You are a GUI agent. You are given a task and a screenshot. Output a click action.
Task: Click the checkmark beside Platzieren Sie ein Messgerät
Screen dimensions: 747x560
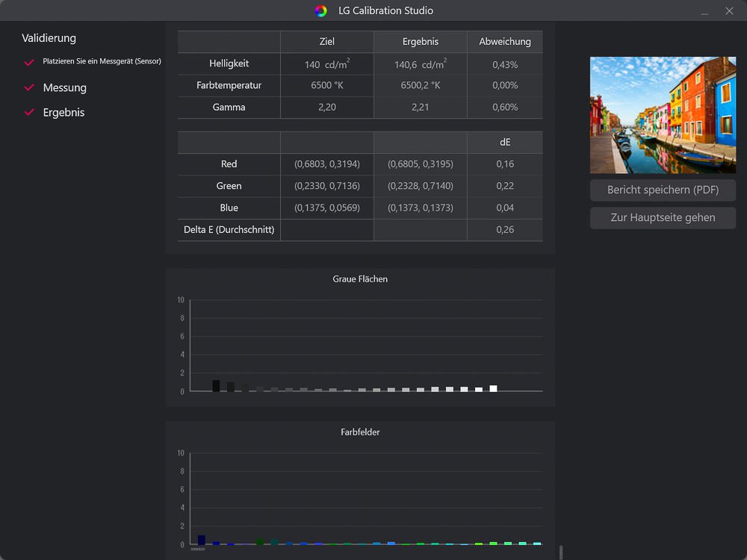click(29, 62)
